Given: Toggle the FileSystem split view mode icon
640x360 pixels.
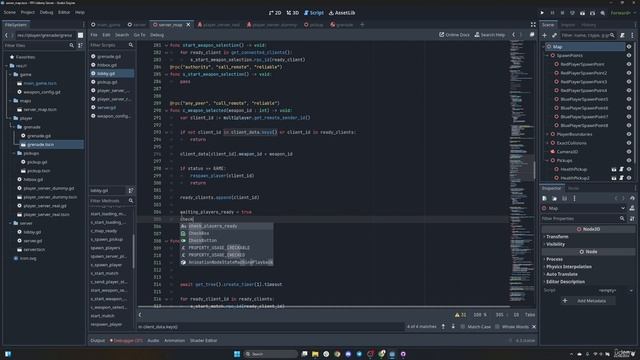Looking at the screenshot, I should click(x=80, y=35).
